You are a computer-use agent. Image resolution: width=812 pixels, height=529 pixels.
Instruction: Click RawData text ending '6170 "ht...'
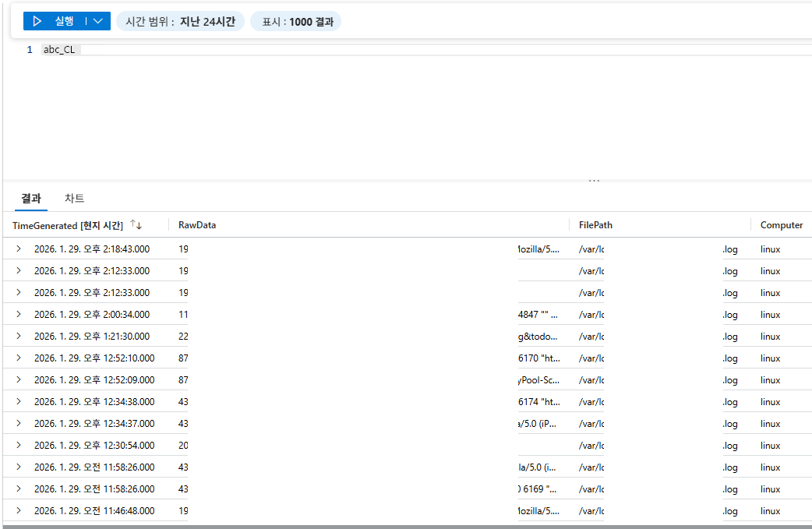[538, 358]
